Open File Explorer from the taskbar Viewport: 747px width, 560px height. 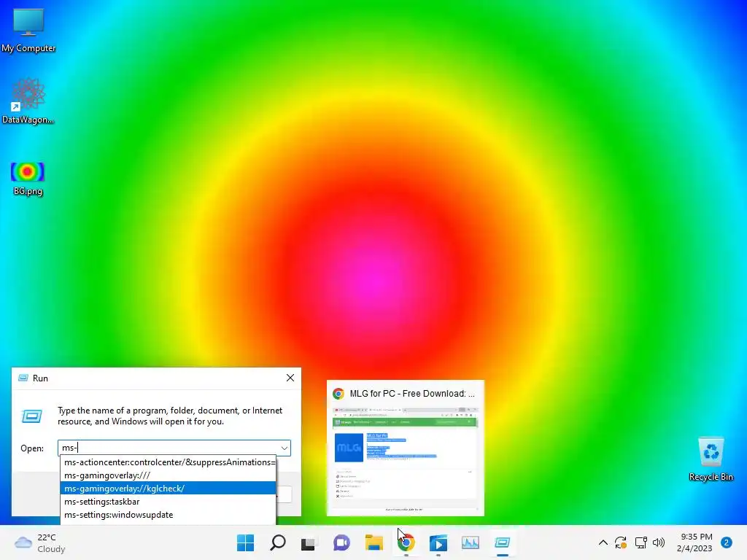point(374,542)
